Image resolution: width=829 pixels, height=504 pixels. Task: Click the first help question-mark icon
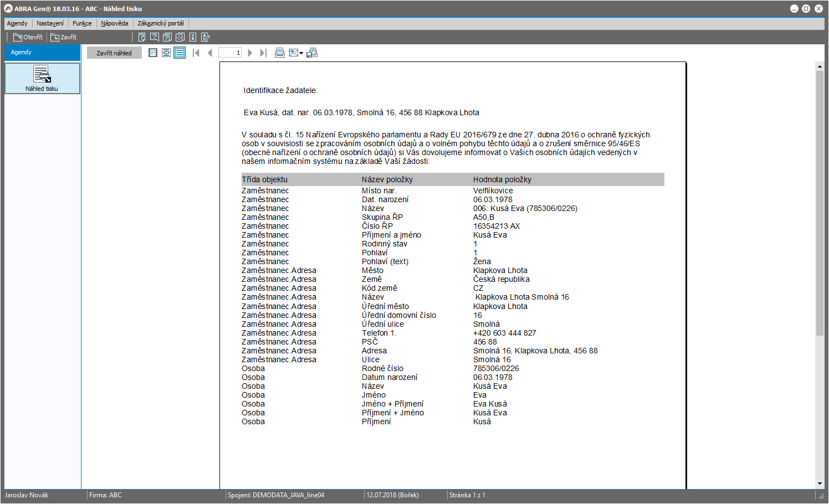point(142,37)
